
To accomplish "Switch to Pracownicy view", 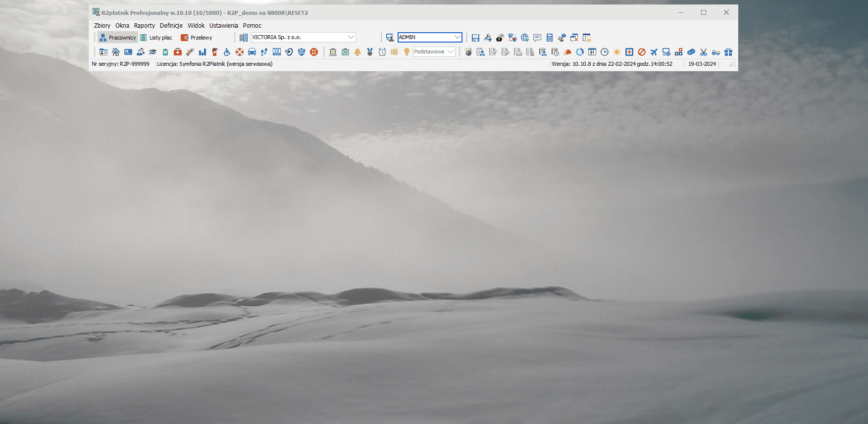I will (x=117, y=38).
